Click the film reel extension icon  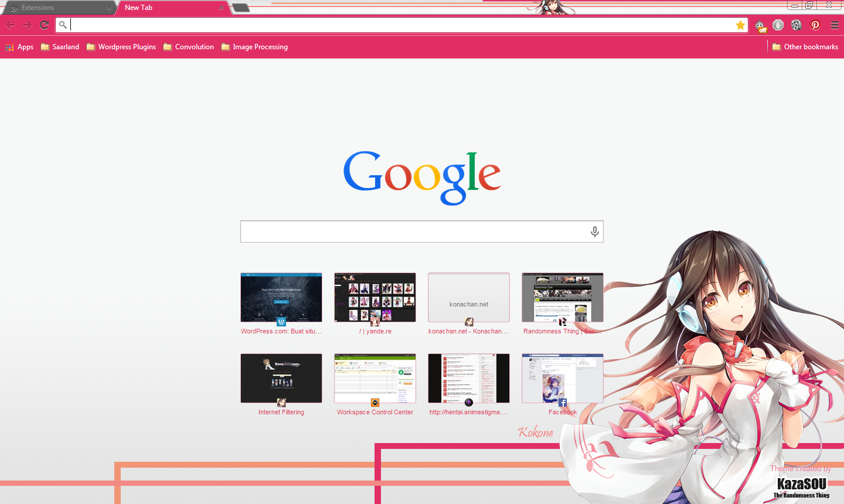tap(796, 25)
